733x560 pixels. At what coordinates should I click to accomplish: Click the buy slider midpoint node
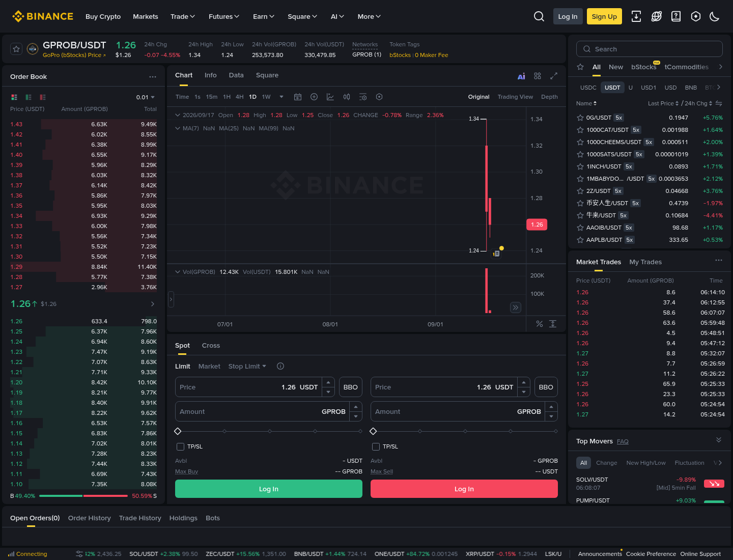(x=270, y=431)
